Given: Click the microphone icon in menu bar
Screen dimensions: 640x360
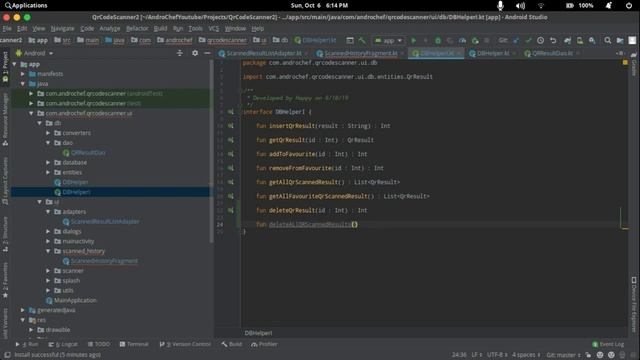Looking at the screenshot, I should pyautogui.click(x=500, y=5).
